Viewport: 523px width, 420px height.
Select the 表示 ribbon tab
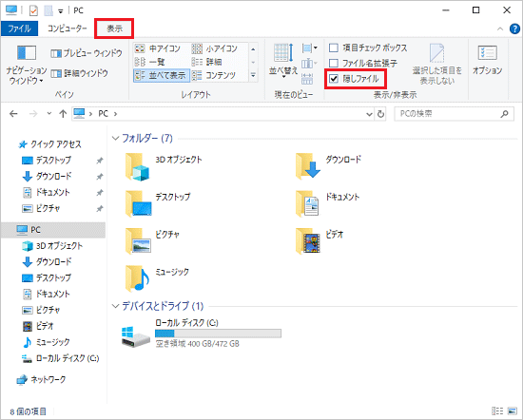[x=114, y=29]
